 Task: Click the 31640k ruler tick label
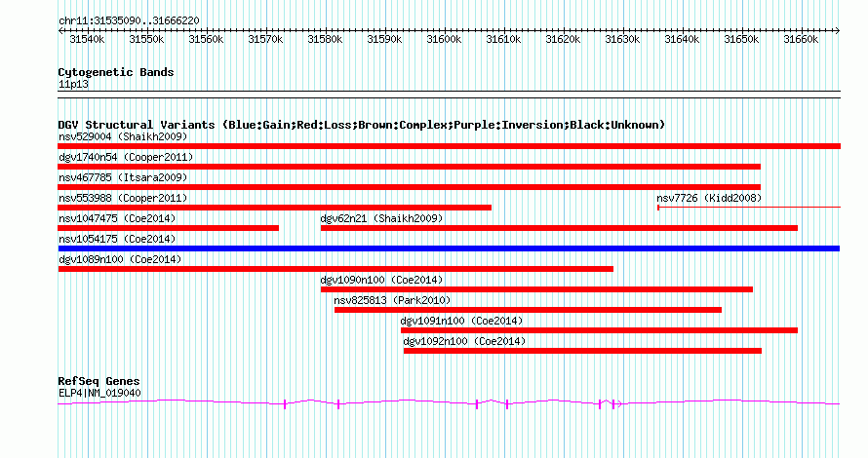(x=682, y=39)
